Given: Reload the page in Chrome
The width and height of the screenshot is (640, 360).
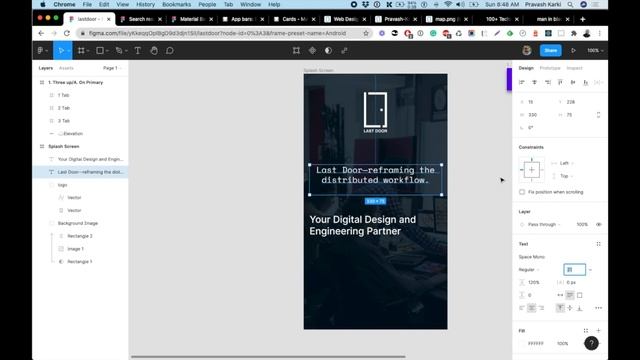Looking at the screenshot, I should tap(67, 33).
